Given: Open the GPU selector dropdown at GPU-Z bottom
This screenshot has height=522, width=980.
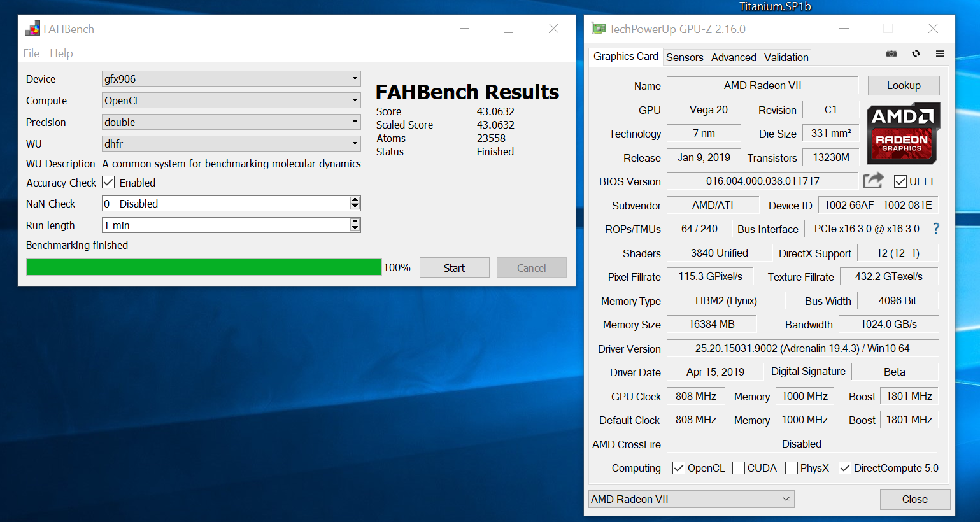Looking at the screenshot, I should (x=692, y=499).
